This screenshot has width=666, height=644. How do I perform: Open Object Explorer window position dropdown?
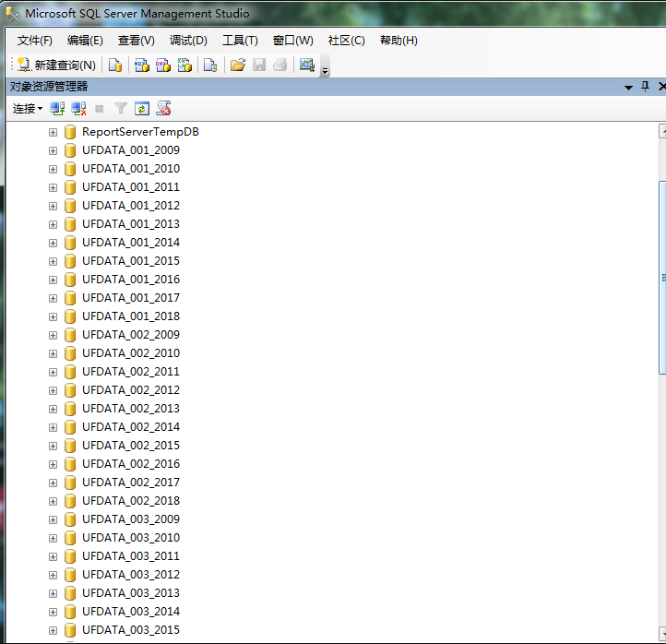click(628, 88)
